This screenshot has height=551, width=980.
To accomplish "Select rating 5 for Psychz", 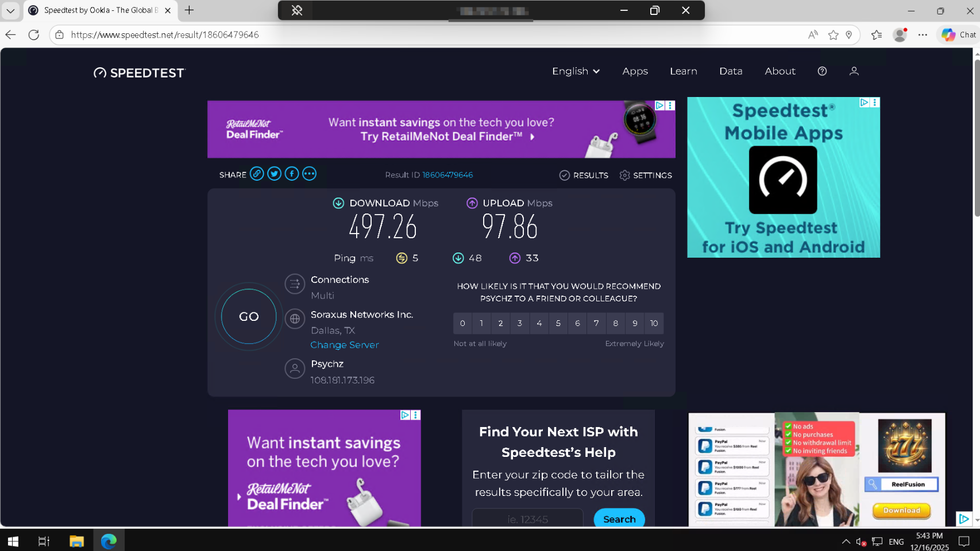I will coord(558,323).
